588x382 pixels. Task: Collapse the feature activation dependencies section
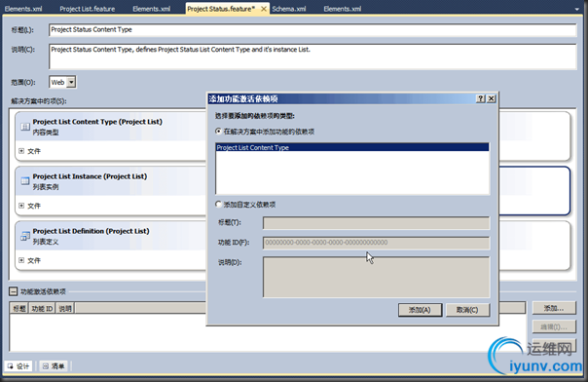coord(13,291)
